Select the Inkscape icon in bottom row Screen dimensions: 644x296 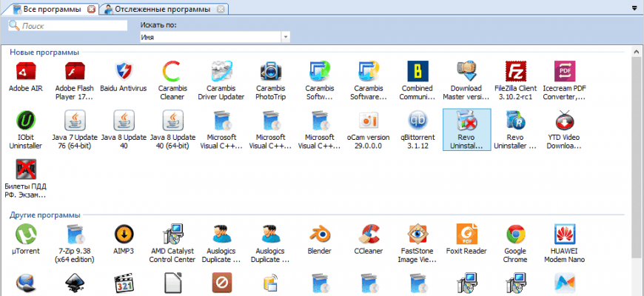point(75,284)
